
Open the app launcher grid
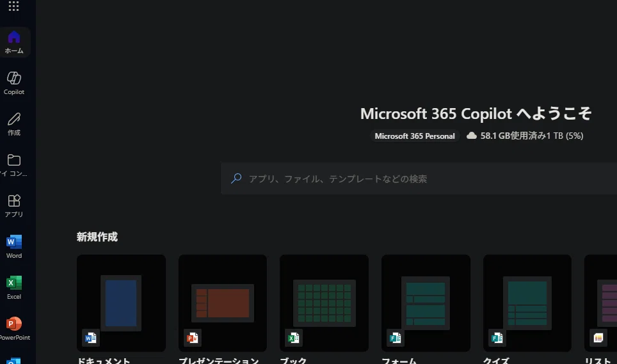14,6
